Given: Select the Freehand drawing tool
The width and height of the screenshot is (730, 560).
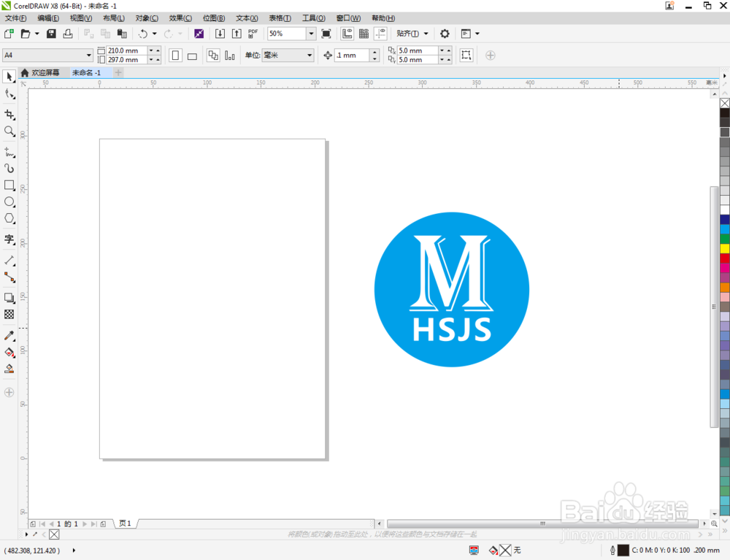Looking at the screenshot, I should 9,152.
